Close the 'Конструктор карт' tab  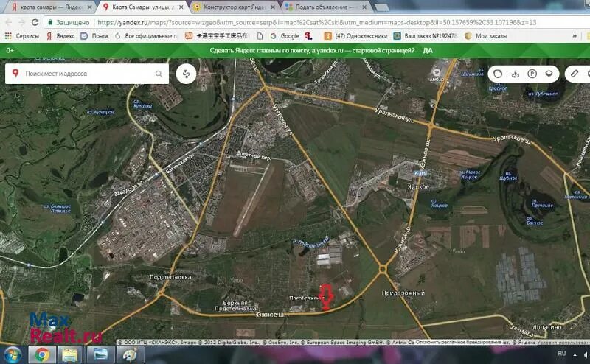273,7
